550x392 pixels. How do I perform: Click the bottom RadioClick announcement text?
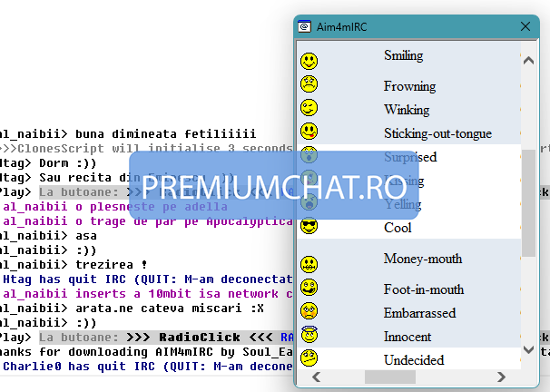click(x=200, y=338)
